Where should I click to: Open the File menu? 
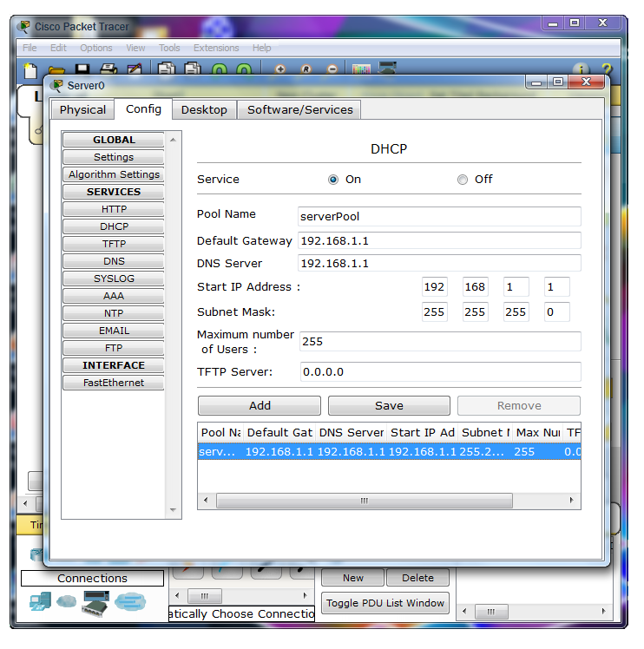point(30,48)
